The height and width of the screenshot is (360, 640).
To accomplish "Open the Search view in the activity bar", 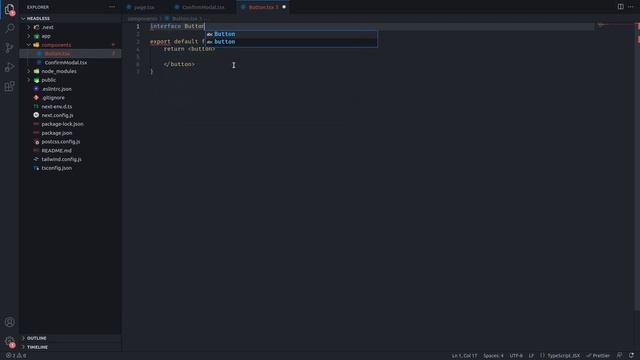I will pos(9,28).
